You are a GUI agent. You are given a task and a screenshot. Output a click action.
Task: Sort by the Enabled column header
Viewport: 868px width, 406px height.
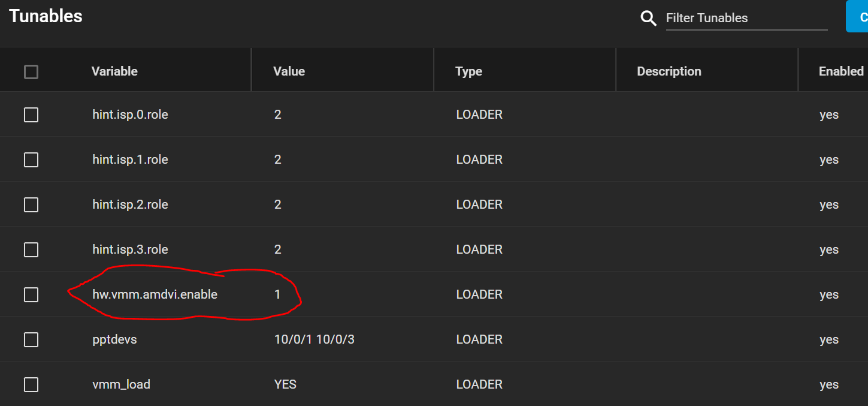pyautogui.click(x=841, y=71)
